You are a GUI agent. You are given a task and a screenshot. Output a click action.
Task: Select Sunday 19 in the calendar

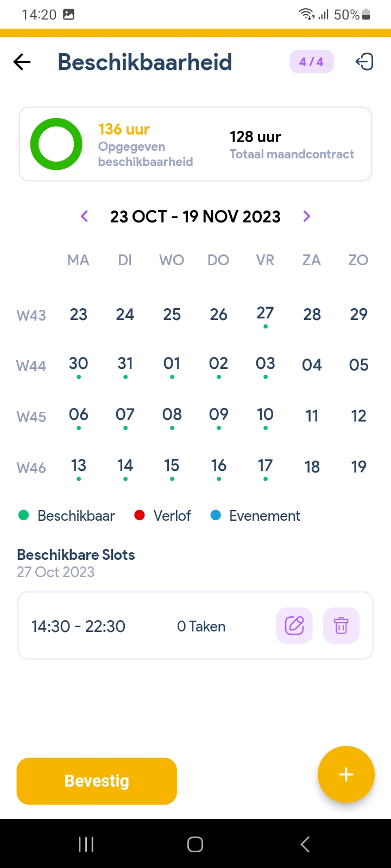(x=358, y=467)
